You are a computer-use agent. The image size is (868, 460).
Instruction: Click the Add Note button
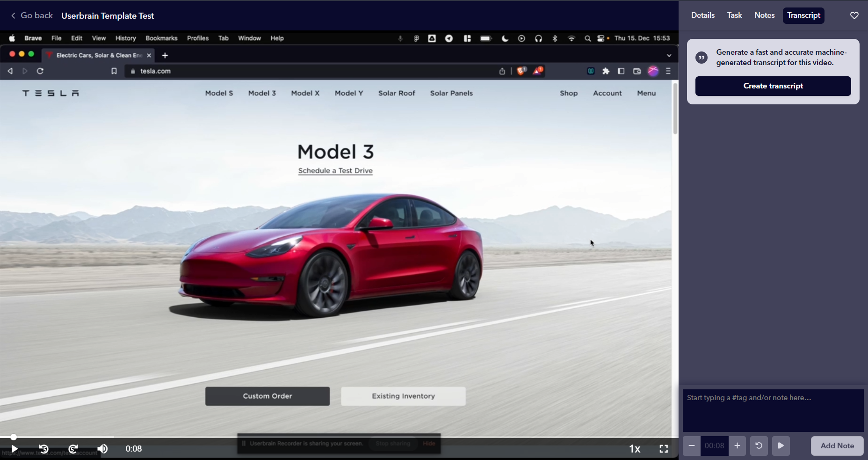pyautogui.click(x=837, y=446)
